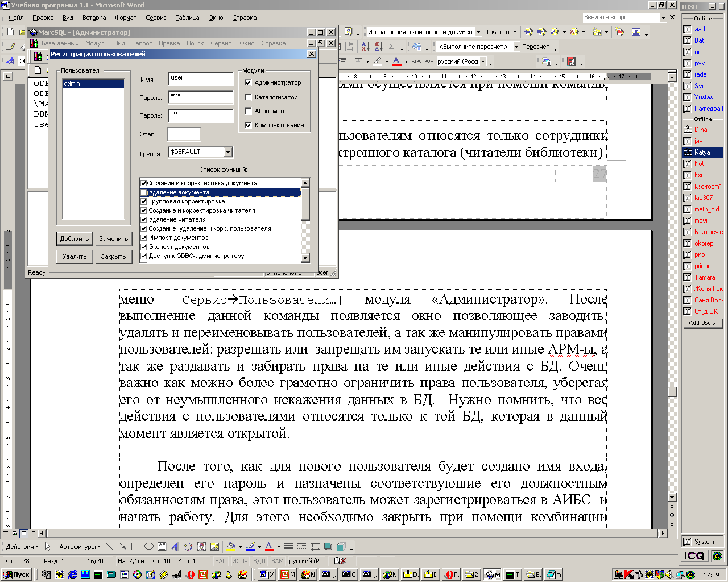The height and width of the screenshot is (582, 728).
Task: Toggle the Администратор module checkbox
Action: point(248,82)
